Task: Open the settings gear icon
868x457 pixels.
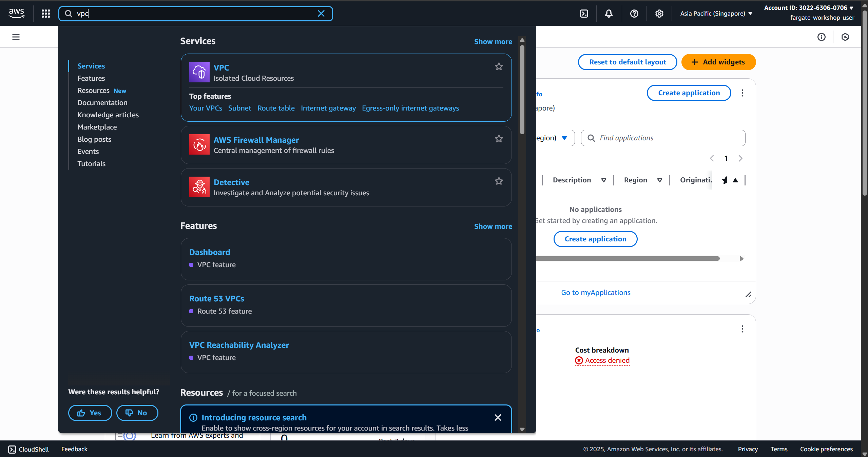Action: click(x=659, y=14)
